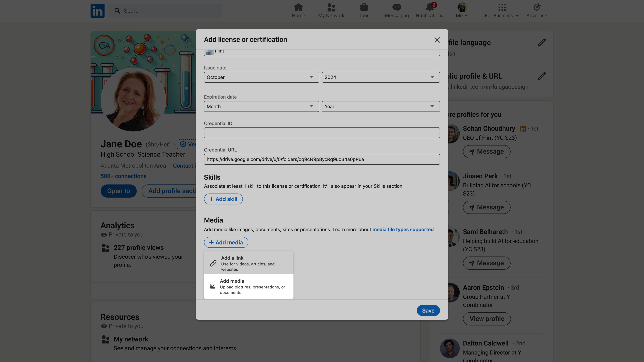Open Jane Doe's profile photo

[133, 99]
